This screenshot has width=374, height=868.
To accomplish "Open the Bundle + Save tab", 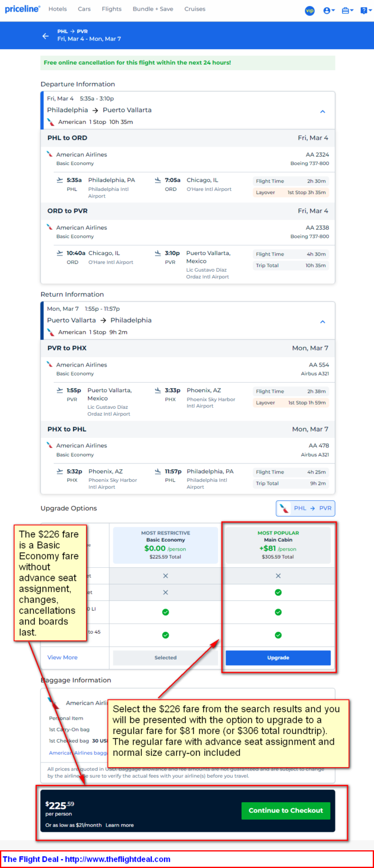I will coord(153,9).
